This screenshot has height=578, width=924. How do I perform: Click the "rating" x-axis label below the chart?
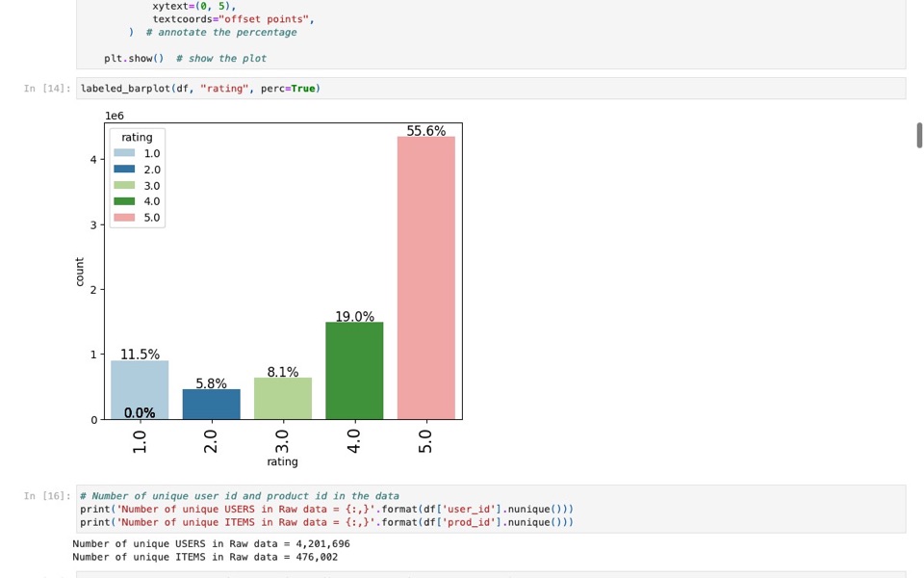pyautogui.click(x=282, y=461)
